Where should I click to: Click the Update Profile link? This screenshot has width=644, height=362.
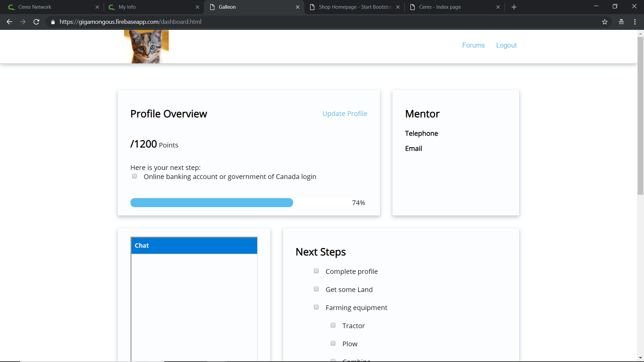click(344, 114)
